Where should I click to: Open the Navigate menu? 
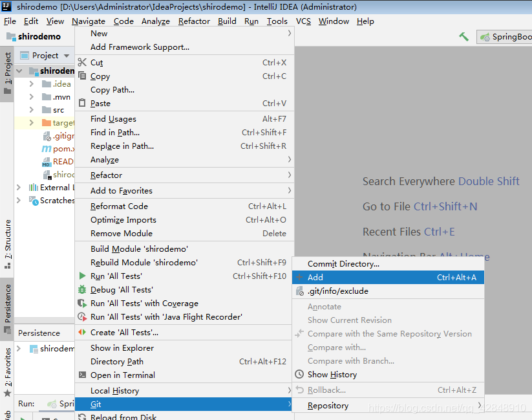click(89, 21)
